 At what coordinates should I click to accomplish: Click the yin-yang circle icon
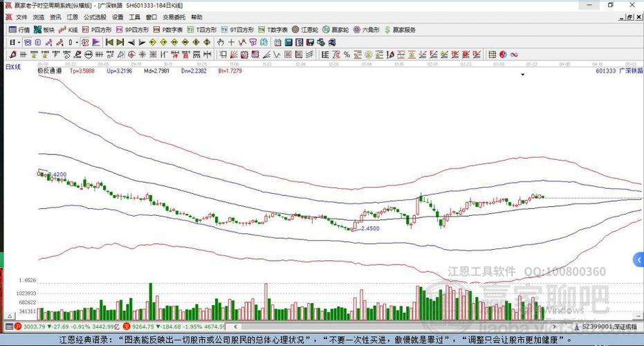tap(503, 54)
